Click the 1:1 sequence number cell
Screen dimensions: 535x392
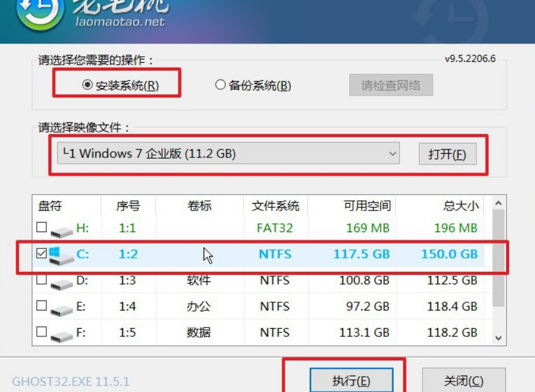(127, 228)
